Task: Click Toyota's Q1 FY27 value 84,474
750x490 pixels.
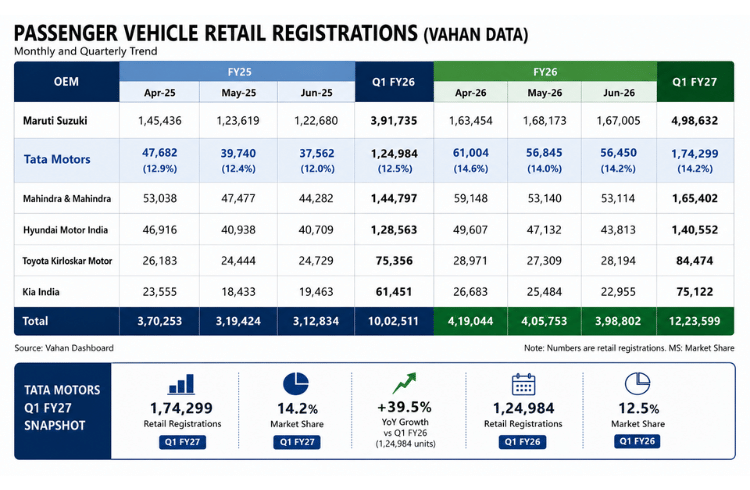Action: pos(695,261)
